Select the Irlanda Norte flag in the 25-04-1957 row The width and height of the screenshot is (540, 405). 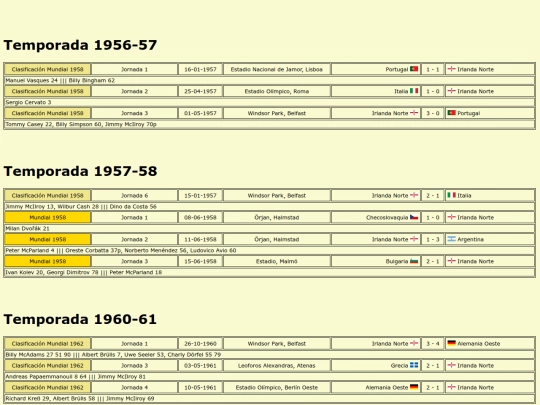(451, 91)
